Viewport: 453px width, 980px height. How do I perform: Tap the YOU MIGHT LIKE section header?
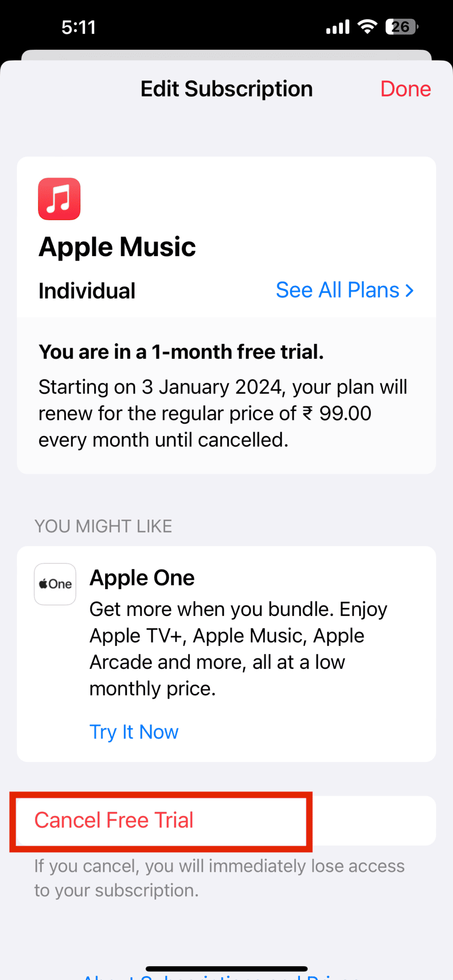click(x=103, y=526)
